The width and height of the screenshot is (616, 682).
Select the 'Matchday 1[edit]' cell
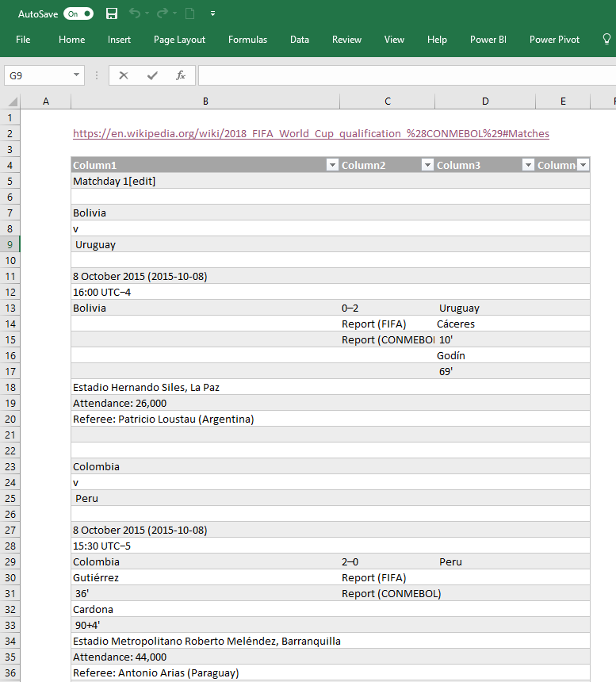point(205,181)
